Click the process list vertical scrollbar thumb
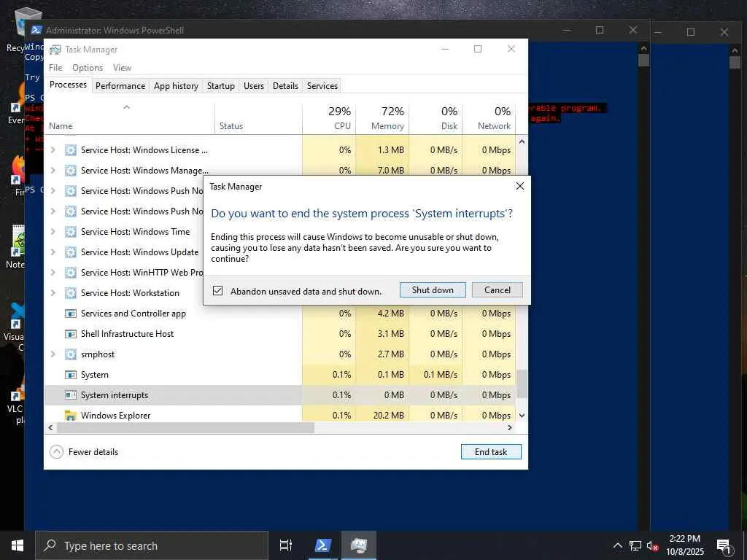Image resolution: width=747 pixels, height=560 pixels. 522,384
